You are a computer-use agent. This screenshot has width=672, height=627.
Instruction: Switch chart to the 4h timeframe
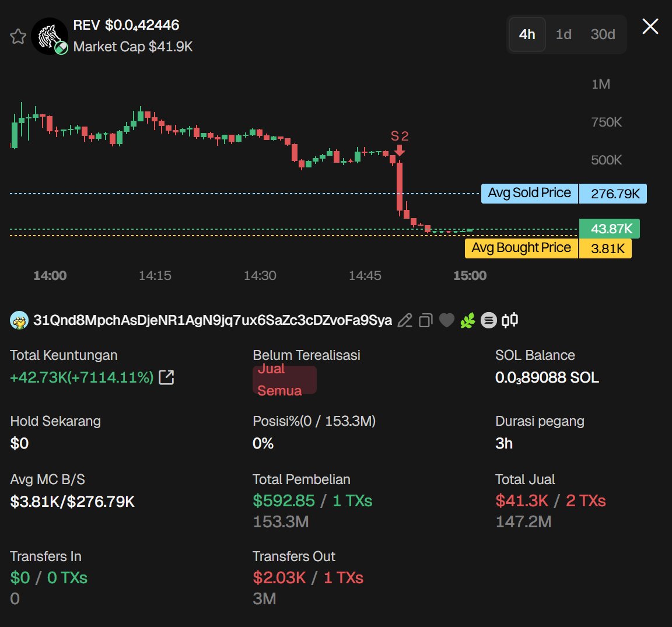527,34
